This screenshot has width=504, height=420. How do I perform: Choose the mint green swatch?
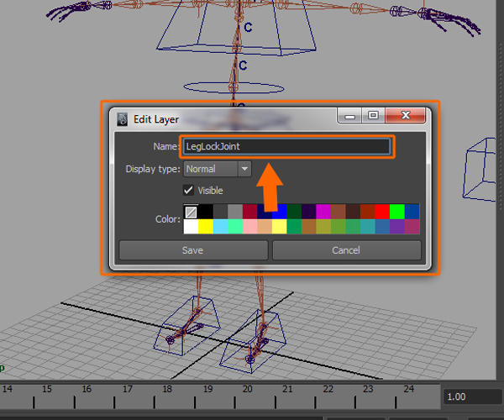point(235,227)
